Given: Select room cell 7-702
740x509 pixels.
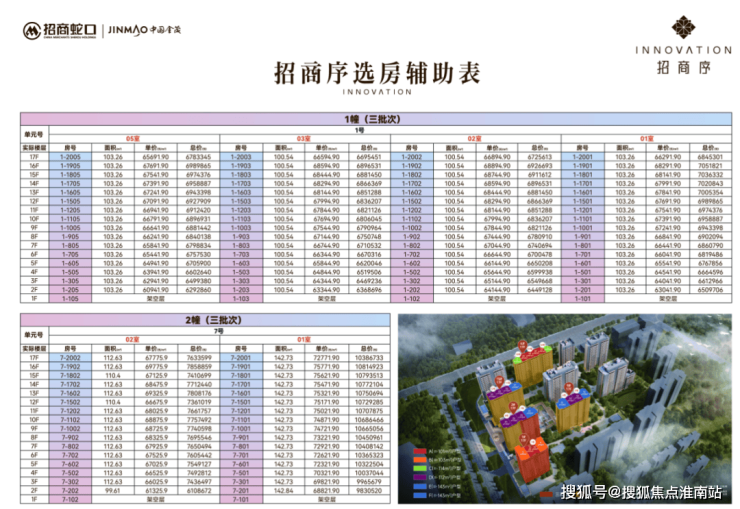Looking at the screenshot, I should (x=70, y=455).
